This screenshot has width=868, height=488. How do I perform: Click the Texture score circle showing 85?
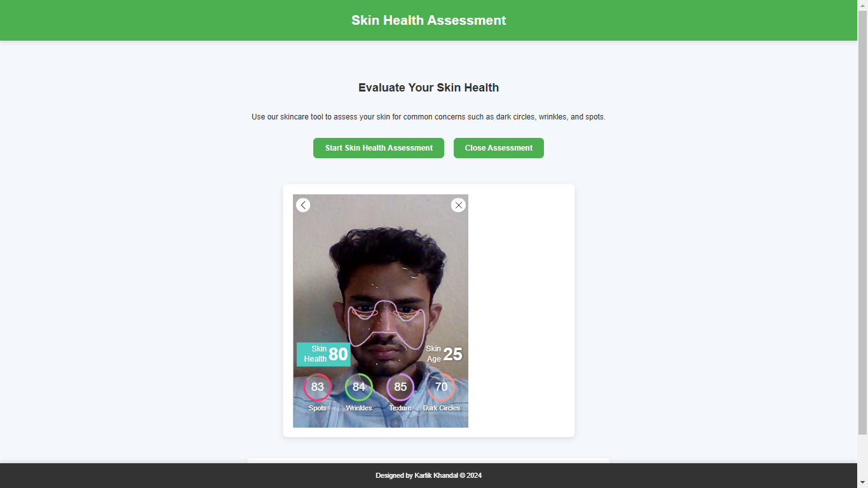400,387
